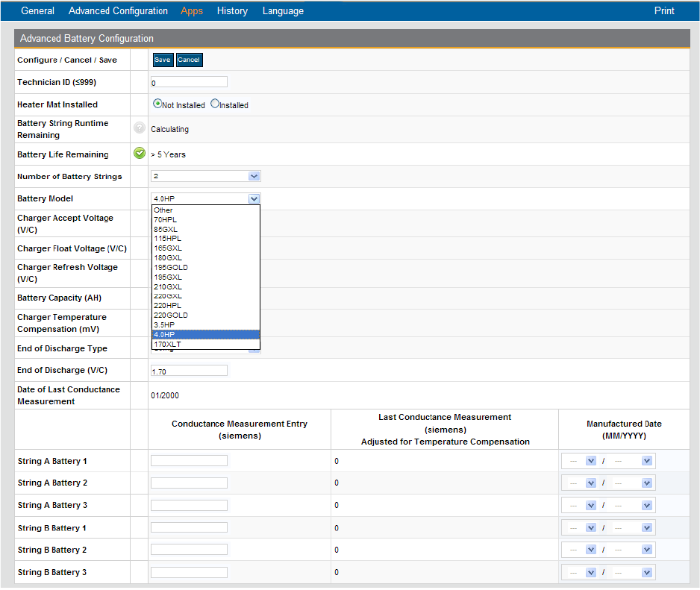
Task: Click the 'Calculating' runtime status text
Action: [169, 129]
